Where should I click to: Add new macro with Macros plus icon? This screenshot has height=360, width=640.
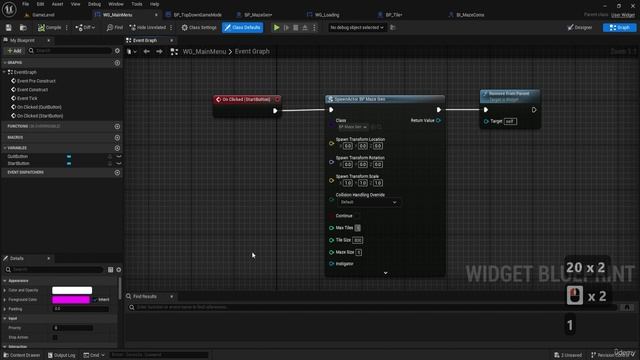pyautogui.click(x=117, y=138)
